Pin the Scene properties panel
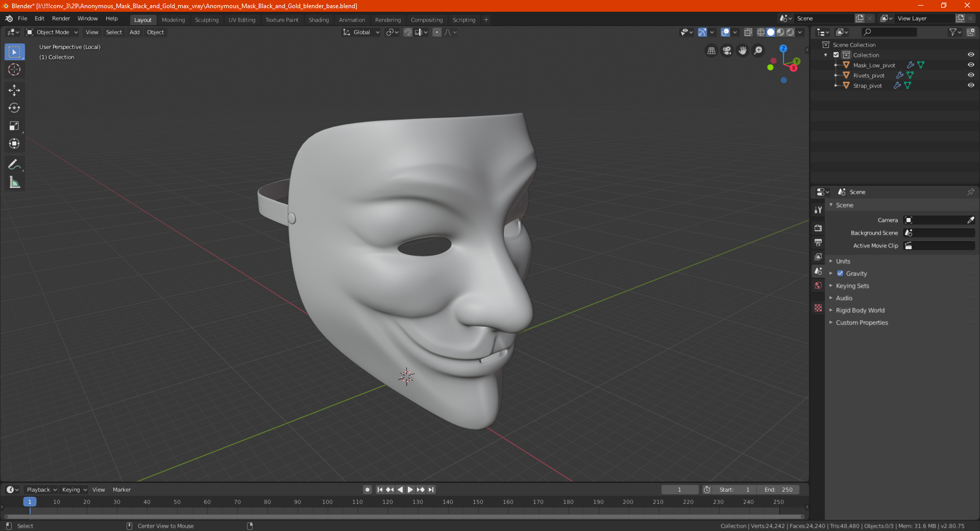Viewport: 980px width, 531px height. click(x=970, y=192)
